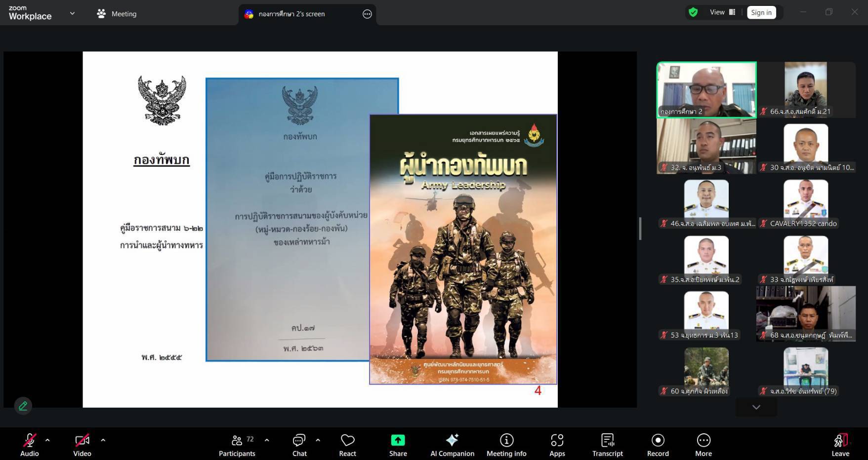
Task: Click the annotation pencil icon
Action: point(23,406)
